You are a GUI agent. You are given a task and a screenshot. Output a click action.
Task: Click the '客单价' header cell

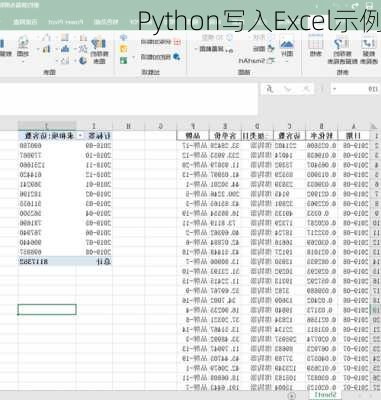pyautogui.click(x=225, y=136)
